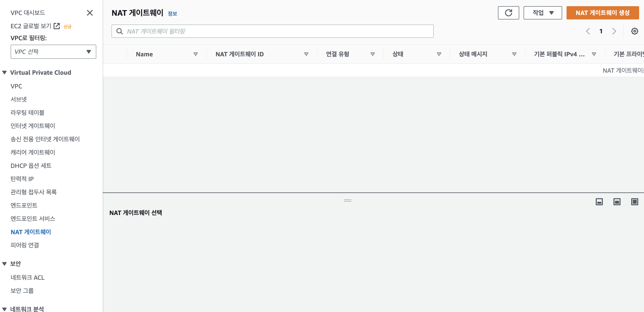Collapse the Virtual Private Cloud section
Screen dimensions: 644x312
click(x=4, y=72)
